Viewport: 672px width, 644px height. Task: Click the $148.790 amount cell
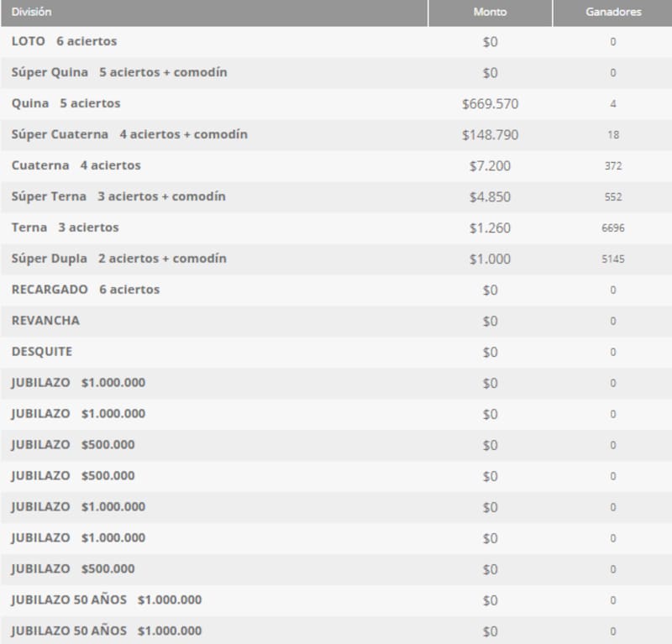point(490,135)
